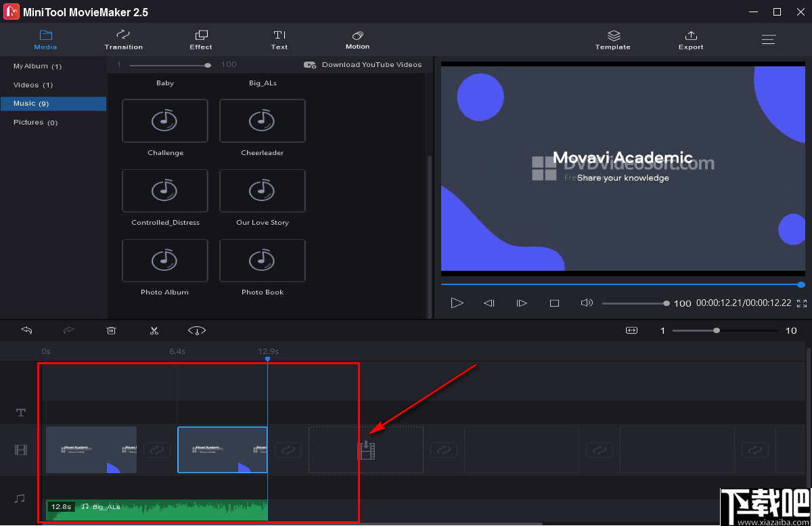
Task: Click the Export icon
Action: tap(690, 39)
